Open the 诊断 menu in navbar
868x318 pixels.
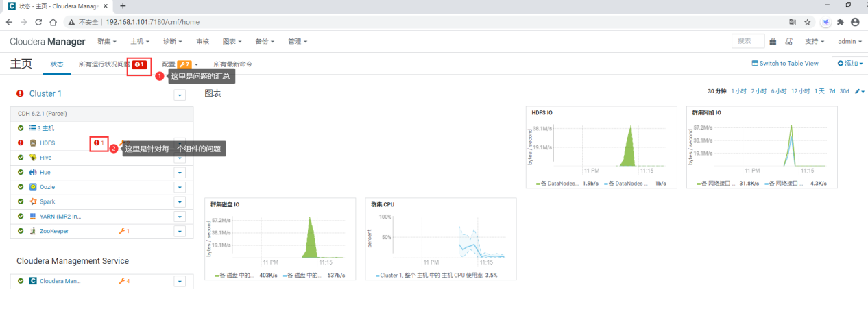coord(173,41)
